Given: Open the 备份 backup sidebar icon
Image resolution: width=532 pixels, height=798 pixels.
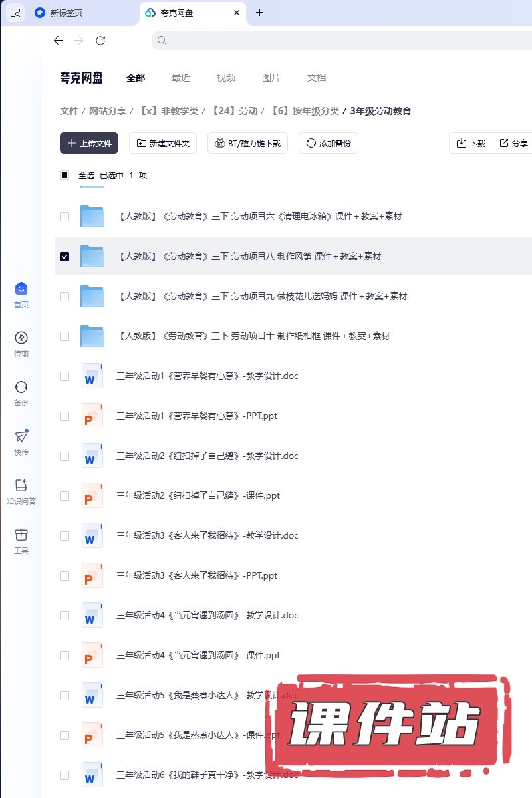Looking at the screenshot, I should 21,392.
